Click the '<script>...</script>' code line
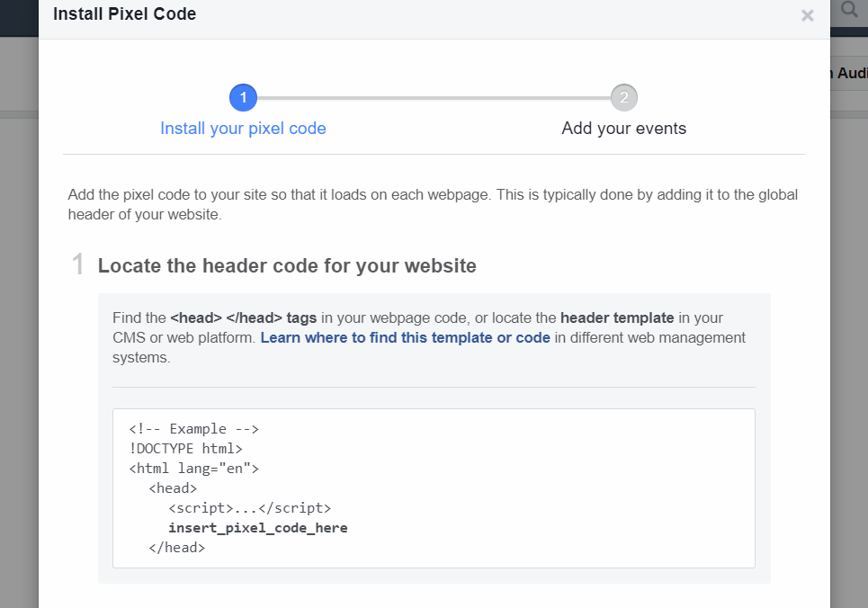This screenshot has width=868, height=608. point(250,508)
